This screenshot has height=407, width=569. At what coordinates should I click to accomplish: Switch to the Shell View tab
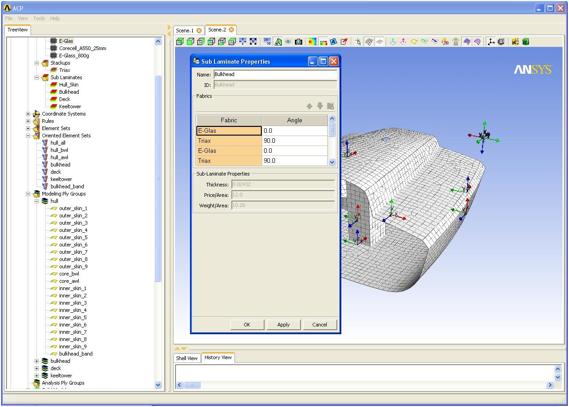click(187, 358)
